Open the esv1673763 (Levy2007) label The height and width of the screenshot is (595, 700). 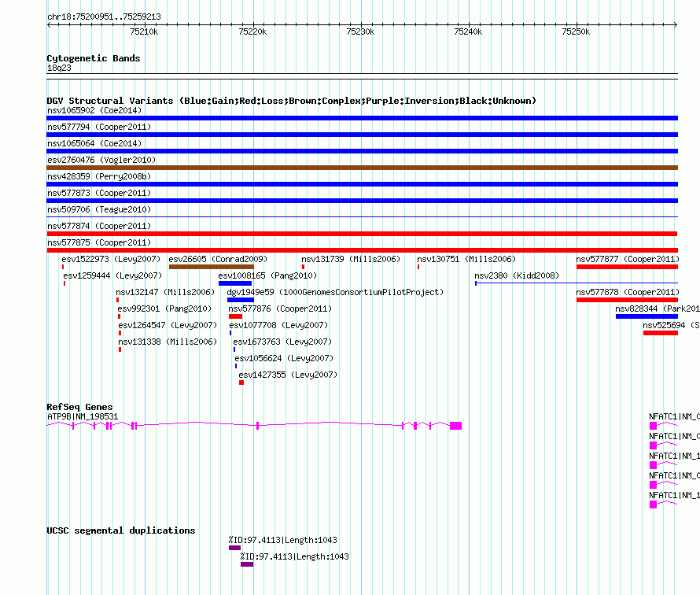pos(282,342)
